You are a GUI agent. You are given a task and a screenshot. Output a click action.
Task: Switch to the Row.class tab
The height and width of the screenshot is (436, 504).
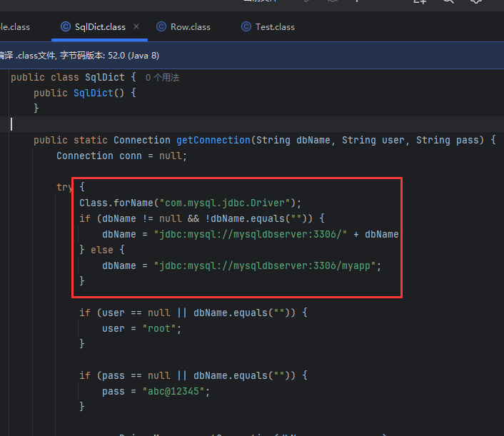point(190,27)
